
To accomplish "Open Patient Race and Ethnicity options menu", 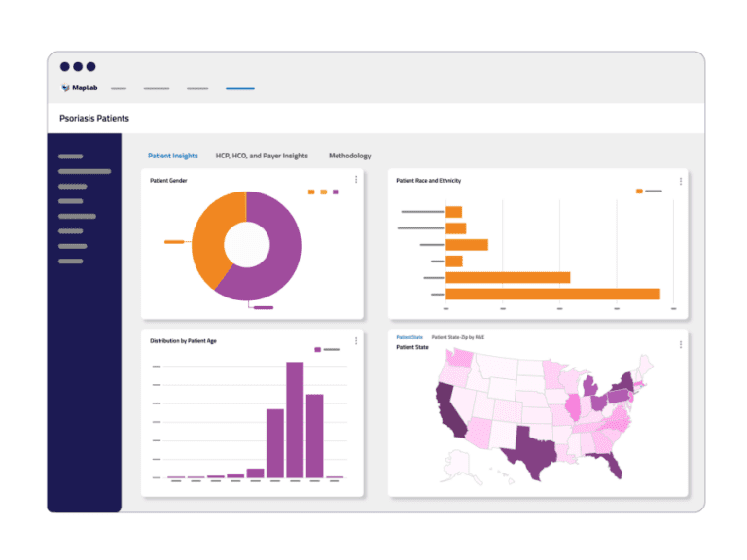I will (x=680, y=181).
